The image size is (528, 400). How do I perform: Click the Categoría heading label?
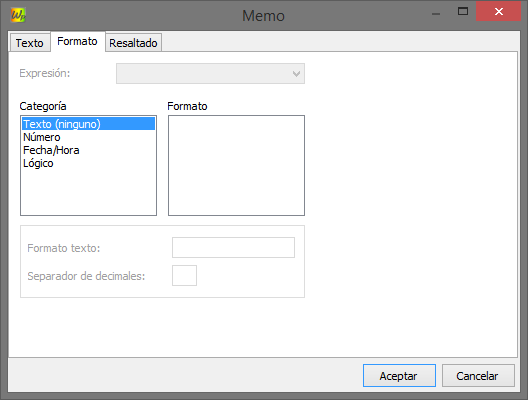click(x=43, y=106)
